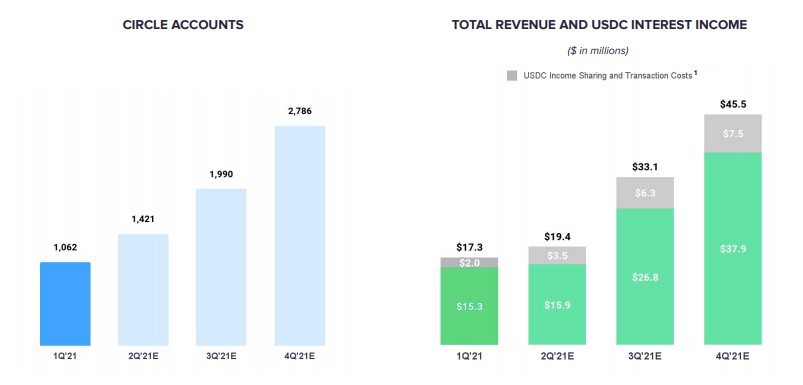This screenshot has width=803, height=385.
Task: Click the 2Q'21E axis label under Circle Accounts
Action: coord(143,356)
